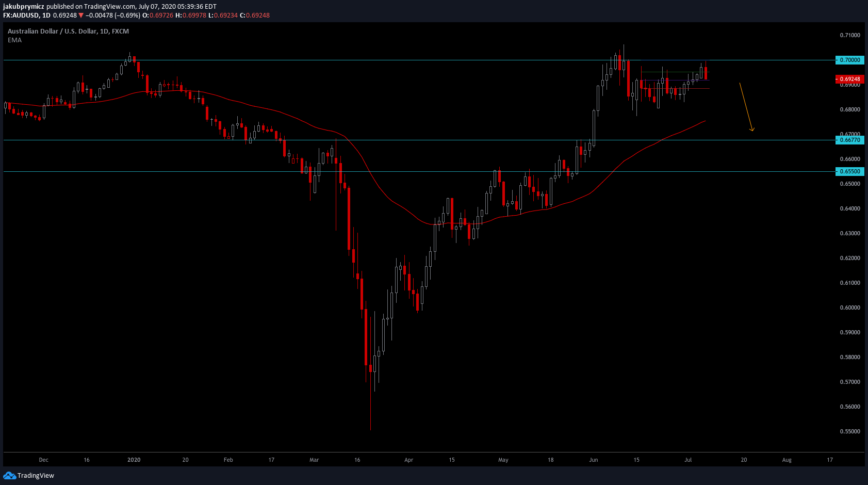This screenshot has height=485, width=868.
Task: Click the Dec label on time axis
Action: 44,460
